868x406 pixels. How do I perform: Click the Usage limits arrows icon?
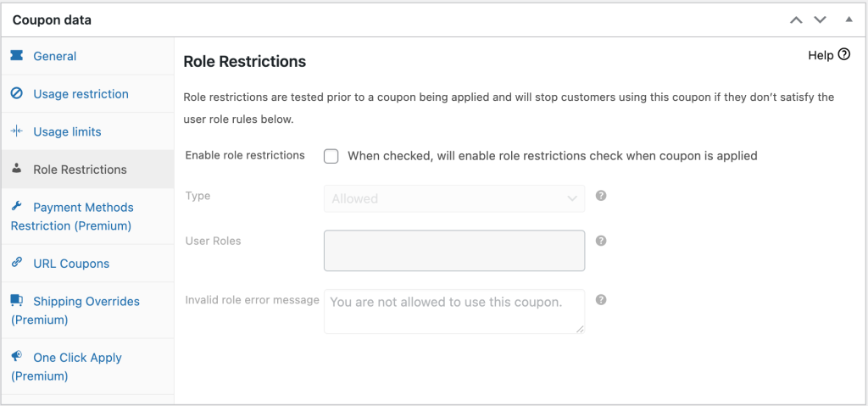tap(17, 131)
